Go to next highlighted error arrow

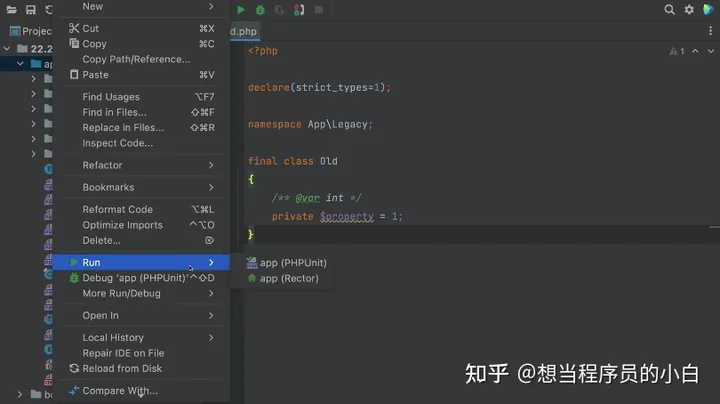tap(711, 51)
